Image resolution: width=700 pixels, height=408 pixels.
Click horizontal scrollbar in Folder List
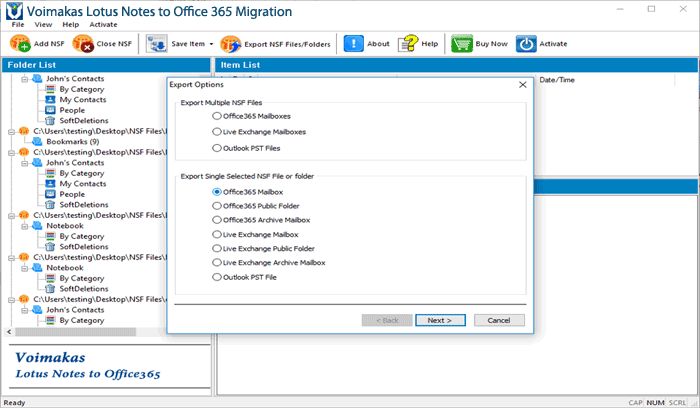click(x=75, y=332)
